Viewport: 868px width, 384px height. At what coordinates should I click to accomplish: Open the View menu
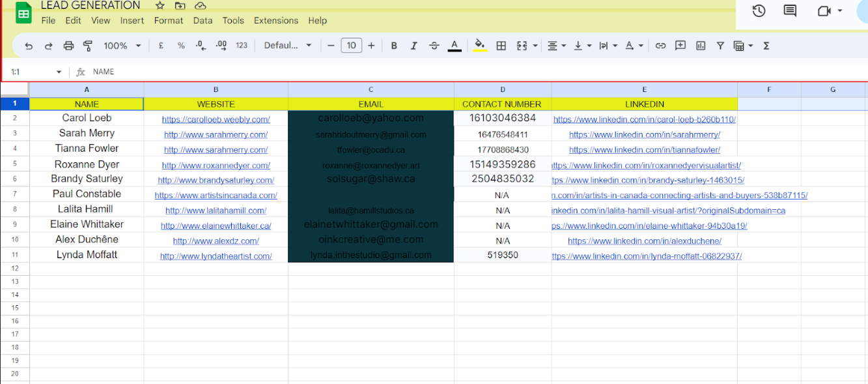coord(100,20)
